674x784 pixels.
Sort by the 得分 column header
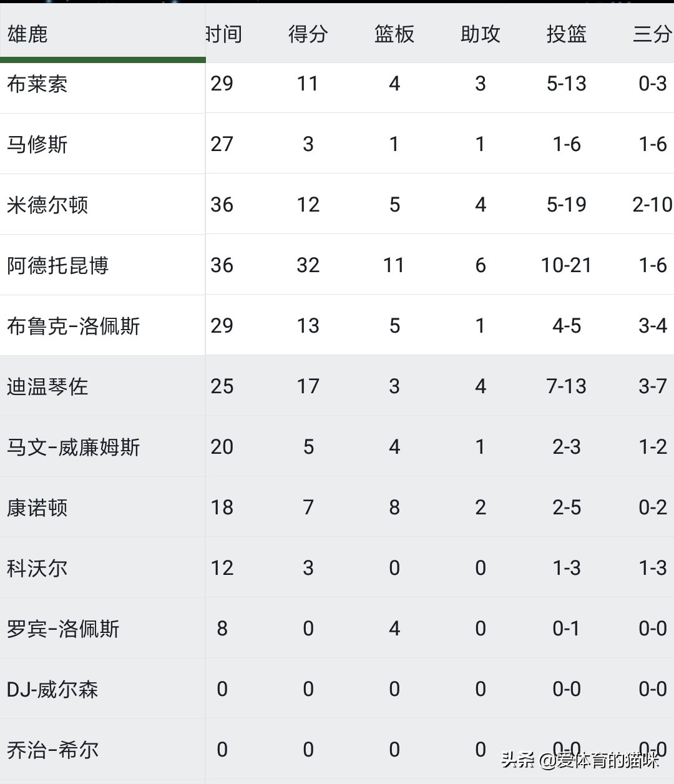point(308,34)
